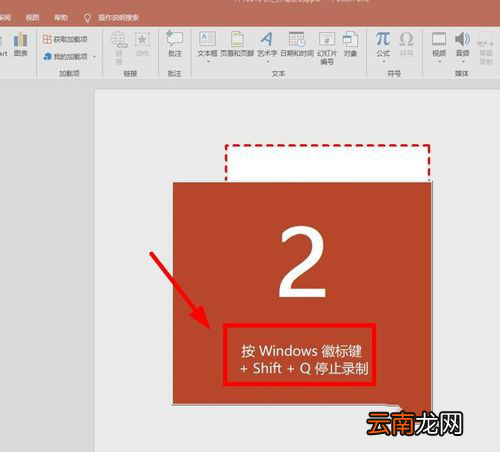Insert a chart with the 图表 icon
The image size is (500, 452).
point(20,44)
